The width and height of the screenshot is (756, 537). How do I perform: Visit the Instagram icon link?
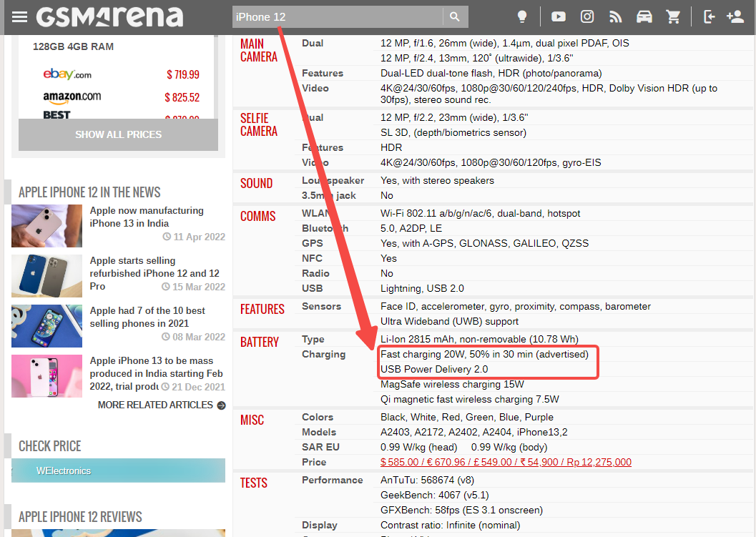[587, 16]
